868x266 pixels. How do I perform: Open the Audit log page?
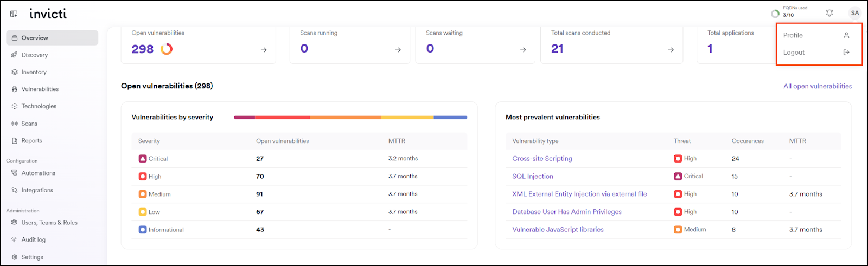point(33,239)
